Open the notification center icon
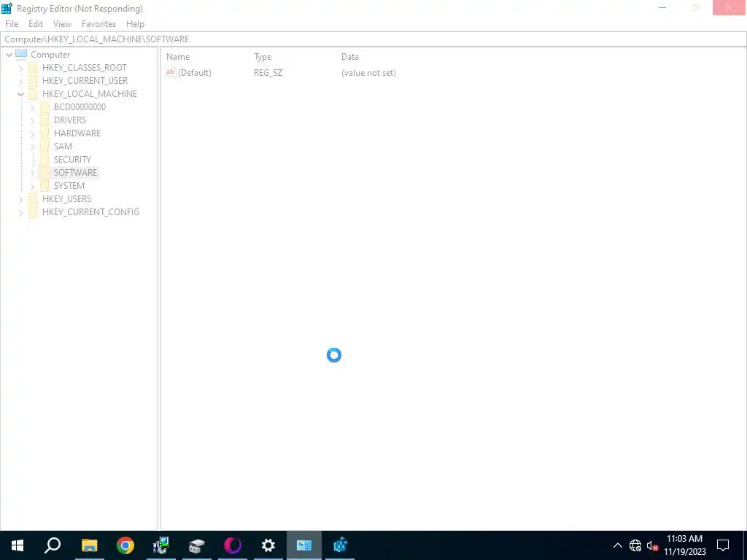This screenshot has height=560, width=747. (x=723, y=545)
